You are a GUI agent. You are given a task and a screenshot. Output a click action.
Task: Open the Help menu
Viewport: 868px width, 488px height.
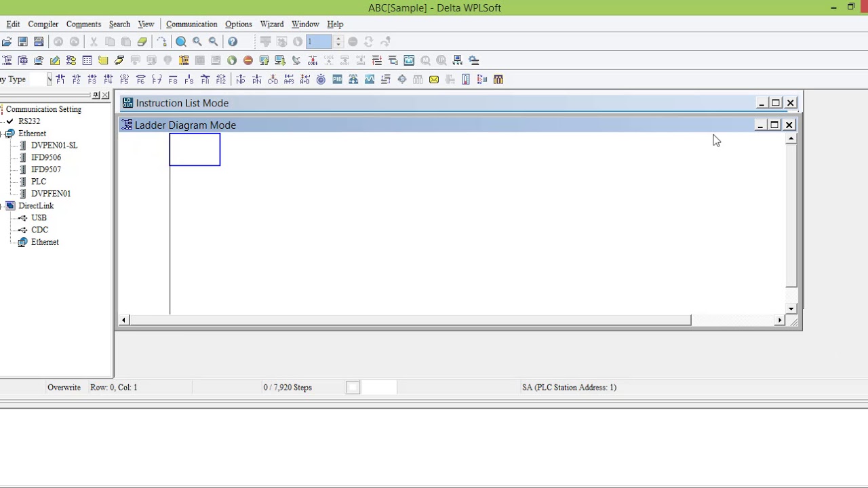tap(335, 24)
